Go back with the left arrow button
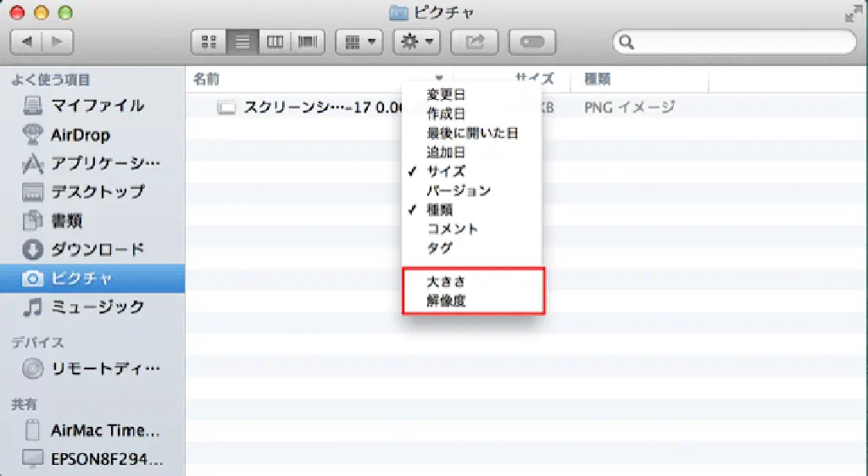Image resolution: width=868 pixels, height=476 pixels. pos(26,42)
